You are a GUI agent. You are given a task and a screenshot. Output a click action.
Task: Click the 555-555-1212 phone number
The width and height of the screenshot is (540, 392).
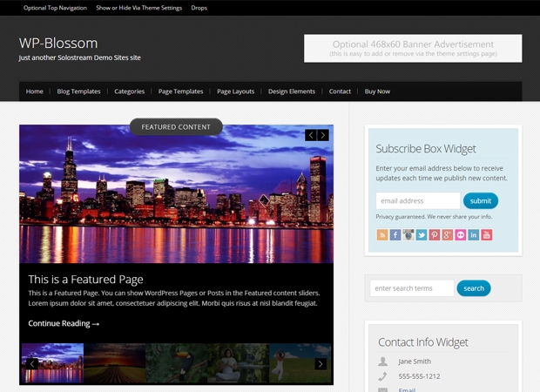click(419, 376)
